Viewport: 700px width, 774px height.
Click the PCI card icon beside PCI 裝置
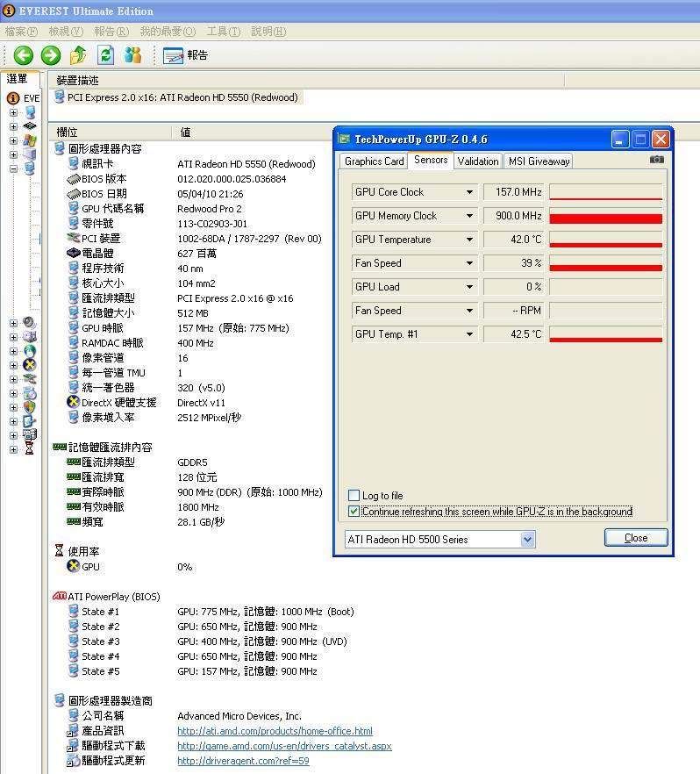[73, 238]
